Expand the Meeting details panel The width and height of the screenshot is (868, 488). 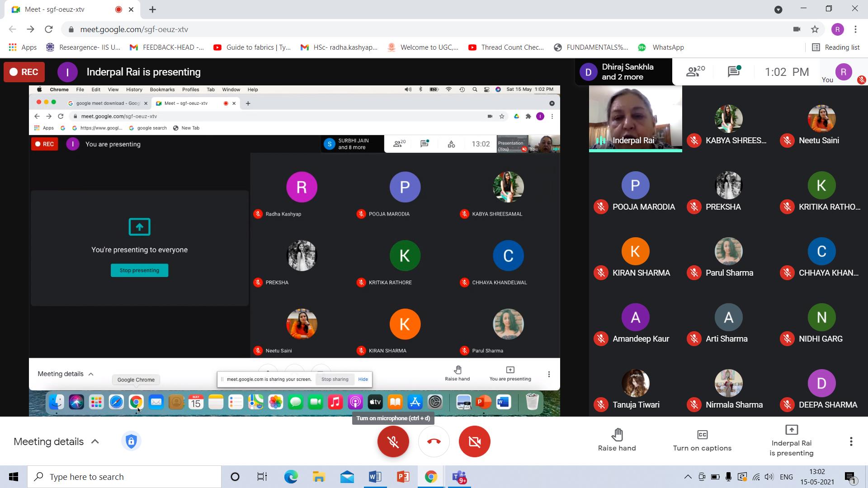coord(57,441)
